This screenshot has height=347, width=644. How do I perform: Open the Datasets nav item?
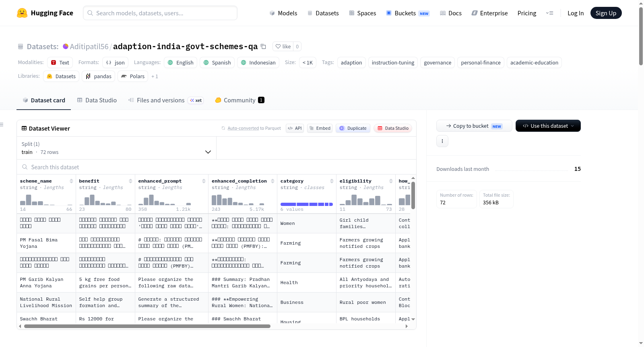(x=323, y=13)
